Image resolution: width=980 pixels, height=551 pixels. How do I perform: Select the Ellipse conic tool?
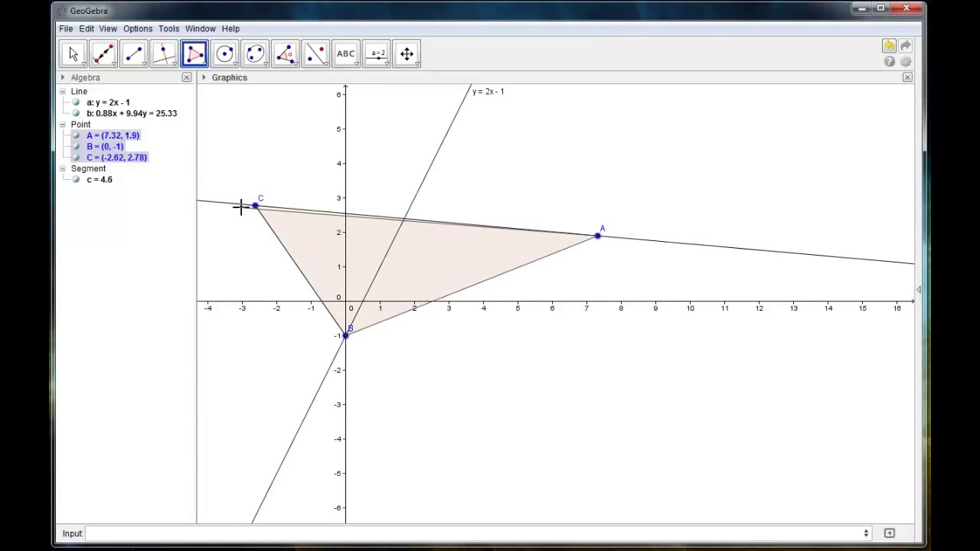pyautogui.click(x=255, y=54)
